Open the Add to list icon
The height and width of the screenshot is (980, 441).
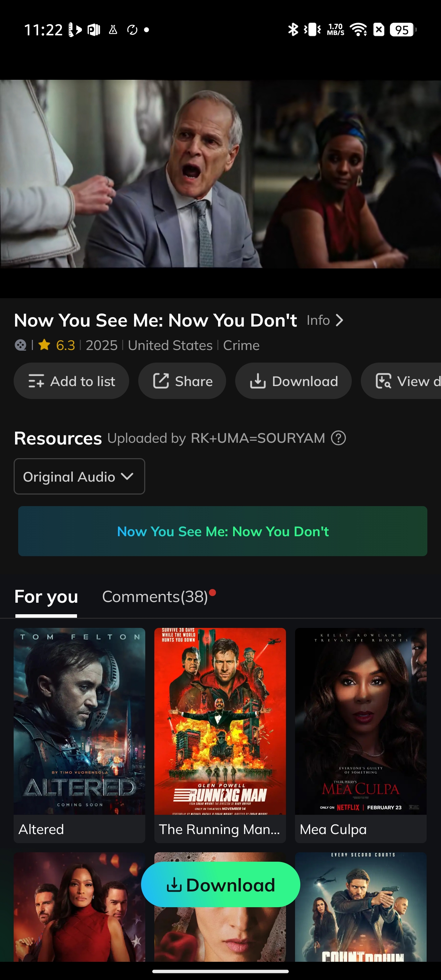coord(36,381)
